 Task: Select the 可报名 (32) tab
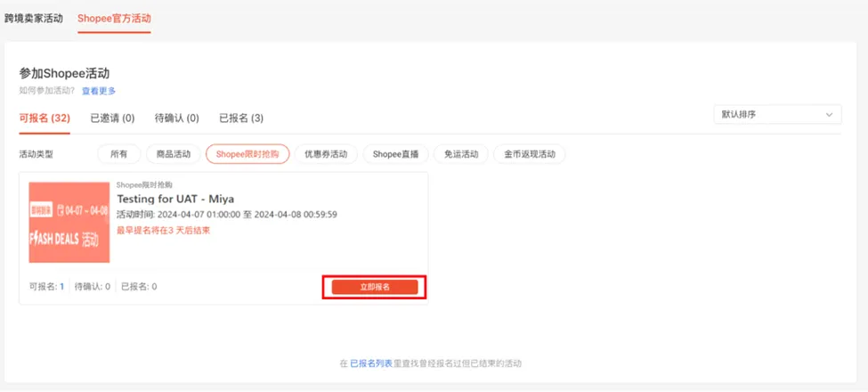click(45, 118)
